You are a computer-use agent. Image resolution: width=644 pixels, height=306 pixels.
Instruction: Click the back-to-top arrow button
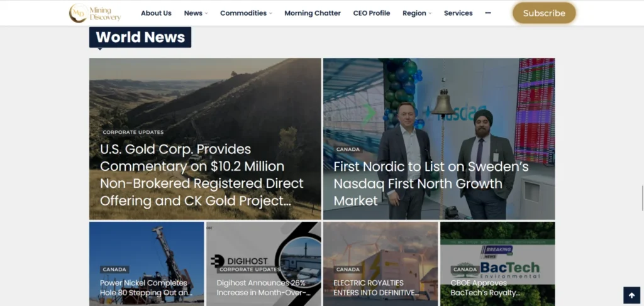631,295
